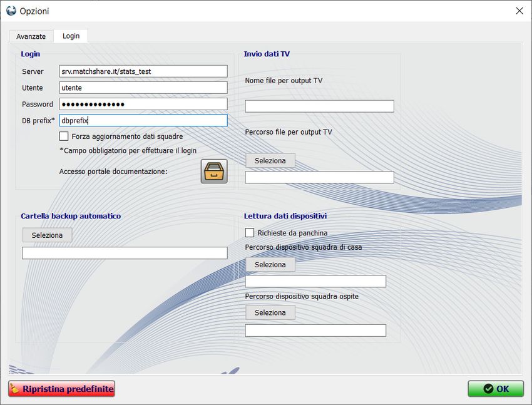Click Ripristina predefinite button
The width and height of the screenshot is (532, 405).
pos(62,389)
